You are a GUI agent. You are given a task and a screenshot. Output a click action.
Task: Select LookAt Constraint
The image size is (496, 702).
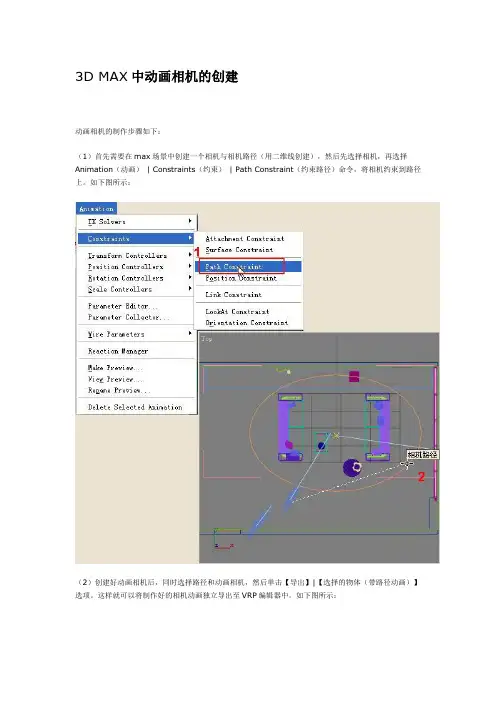click(249, 312)
